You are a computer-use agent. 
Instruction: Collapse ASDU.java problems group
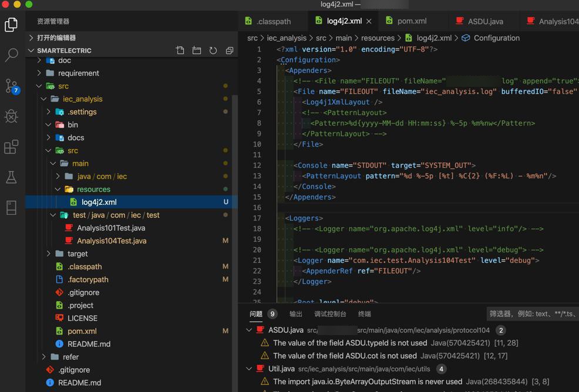tap(250, 330)
